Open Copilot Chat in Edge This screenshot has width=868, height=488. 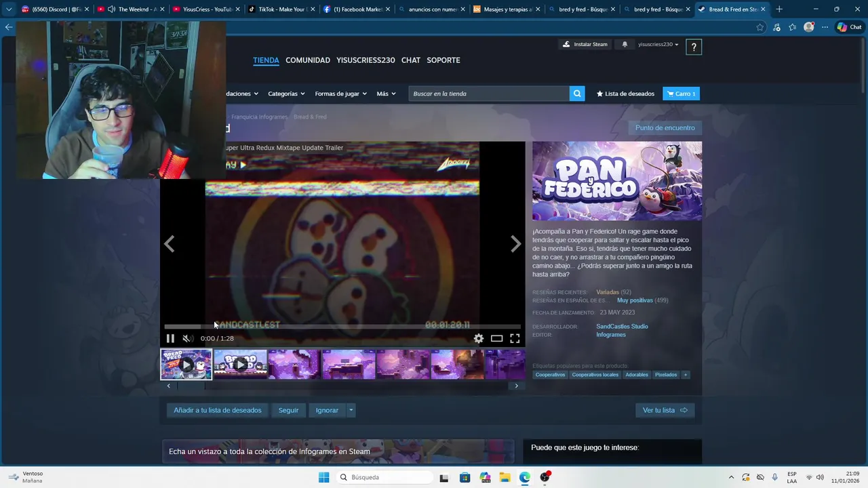click(849, 27)
